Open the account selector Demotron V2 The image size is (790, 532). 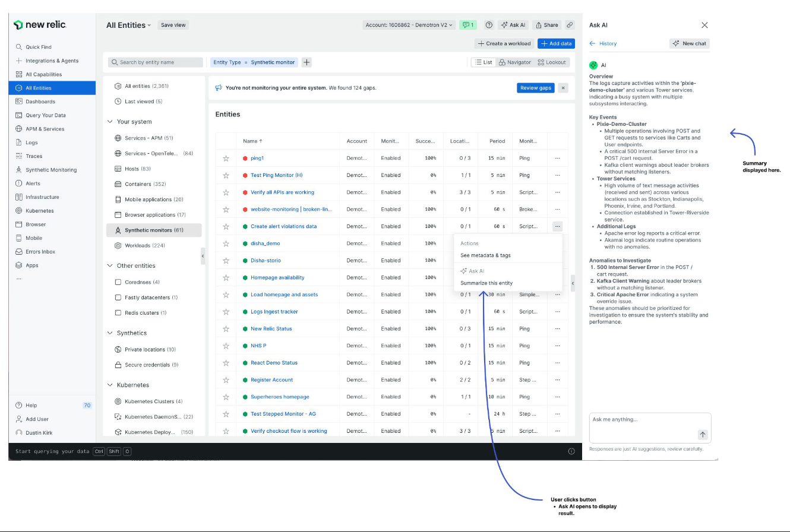409,25
